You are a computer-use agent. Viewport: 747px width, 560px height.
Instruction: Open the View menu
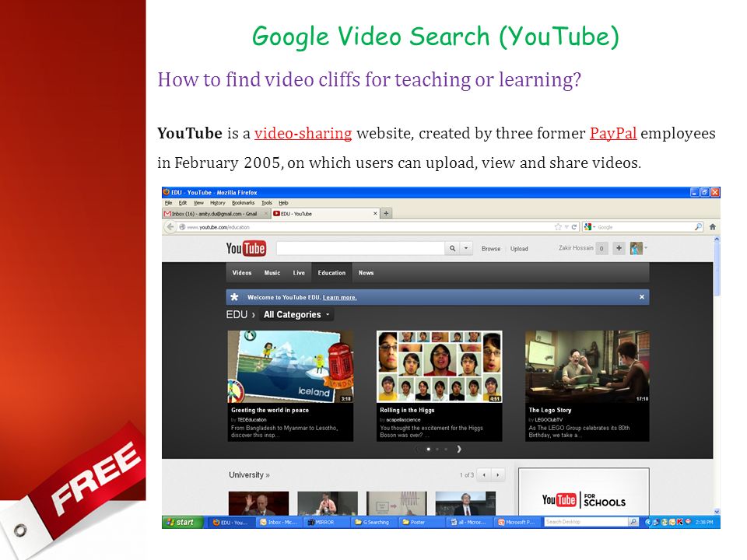pyautogui.click(x=198, y=202)
